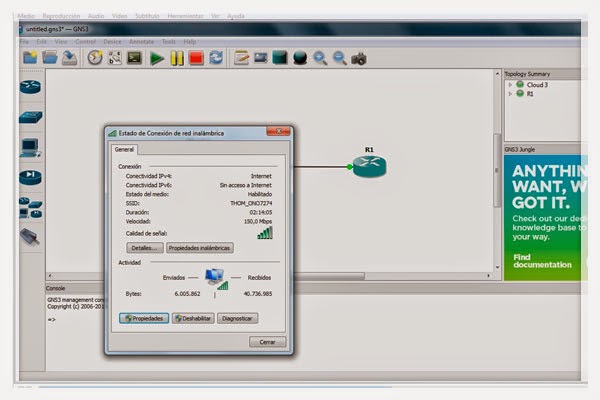Browse end devices in the sidebar
The image size is (600, 400).
(30, 147)
